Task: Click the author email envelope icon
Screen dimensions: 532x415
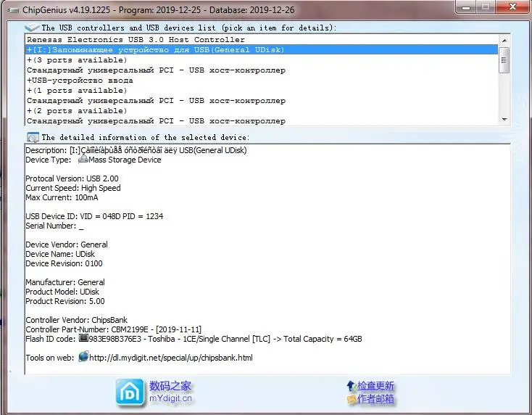Action: click(352, 399)
